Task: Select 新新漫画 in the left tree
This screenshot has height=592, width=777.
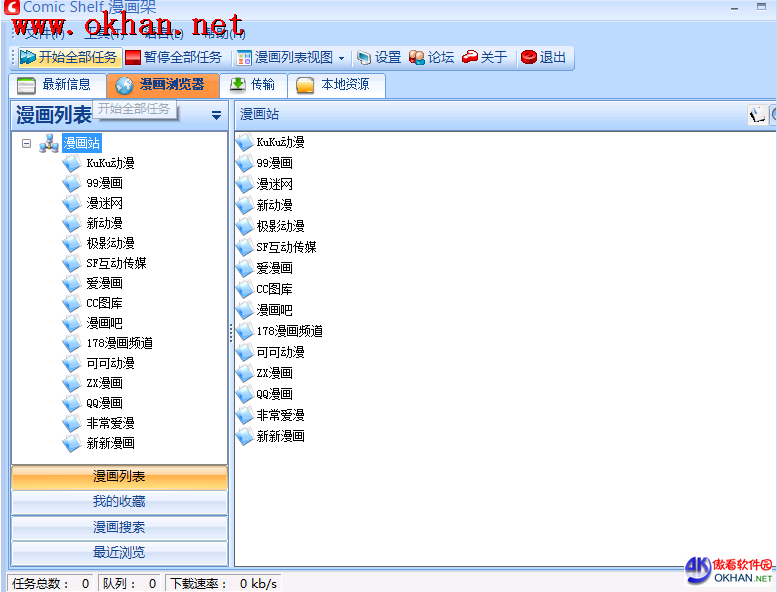Action: [x=110, y=443]
